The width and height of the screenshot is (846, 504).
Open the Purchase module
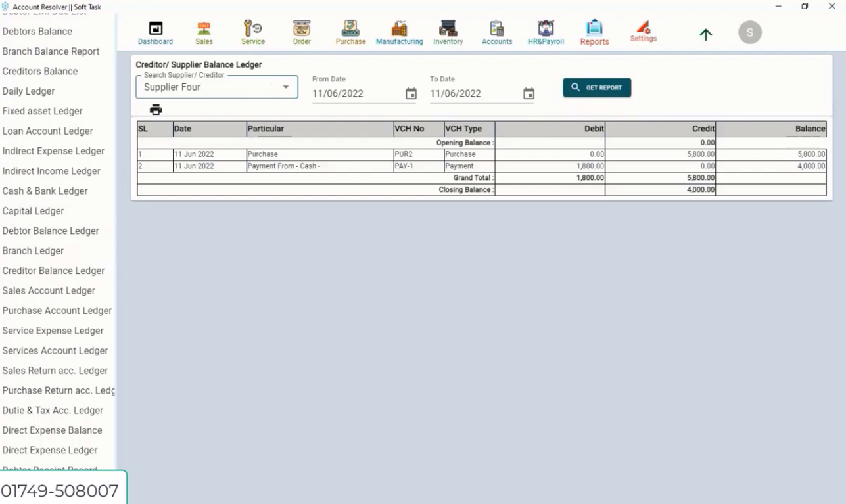(x=350, y=32)
